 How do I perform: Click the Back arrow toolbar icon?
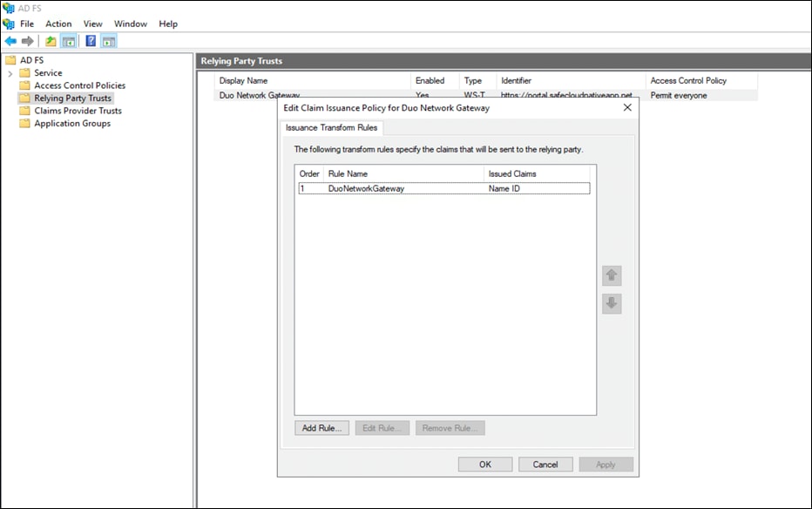pos(10,41)
